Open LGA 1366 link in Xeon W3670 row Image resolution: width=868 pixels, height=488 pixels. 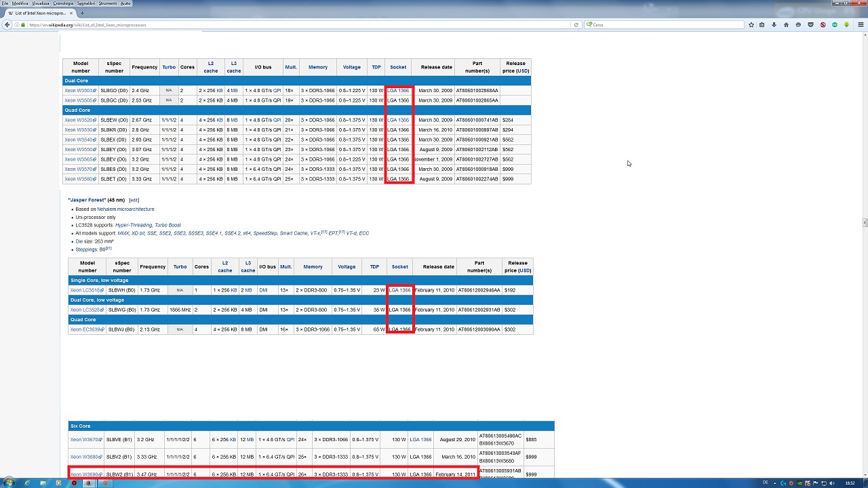click(x=420, y=439)
